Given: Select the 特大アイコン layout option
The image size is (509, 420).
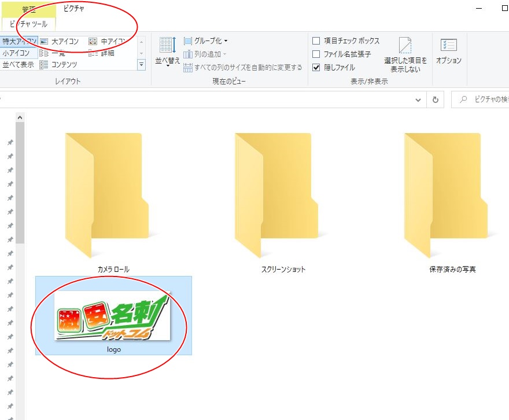Looking at the screenshot, I should click(x=19, y=41).
